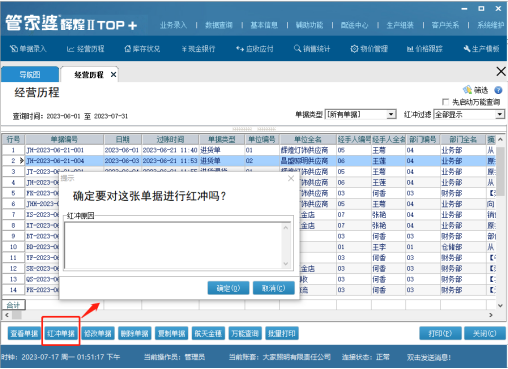Click the 红冲单据 button

61,333
